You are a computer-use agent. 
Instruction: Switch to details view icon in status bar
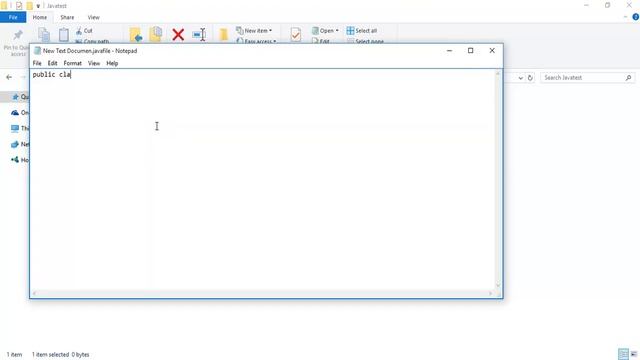(x=623, y=354)
